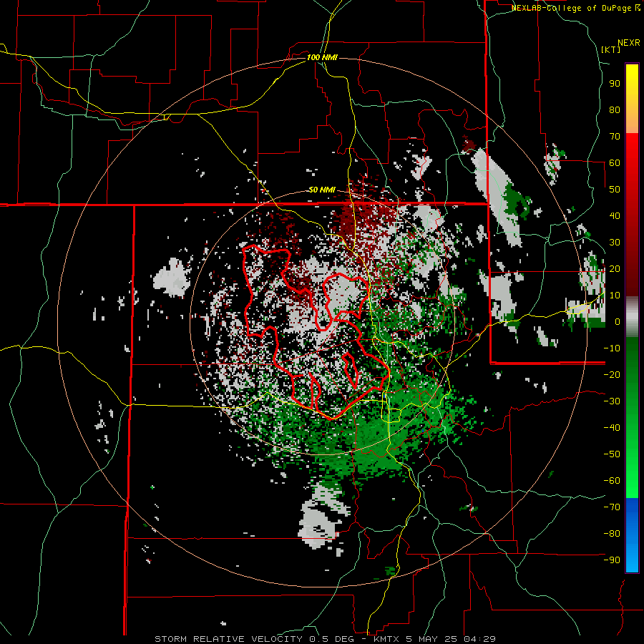
Task: Select the 20 value on velocity scale
Action: coord(615,268)
